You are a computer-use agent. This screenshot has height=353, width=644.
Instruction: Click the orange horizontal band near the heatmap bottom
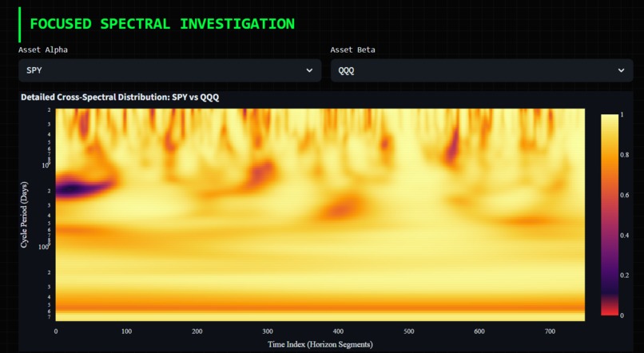[x=320, y=307]
